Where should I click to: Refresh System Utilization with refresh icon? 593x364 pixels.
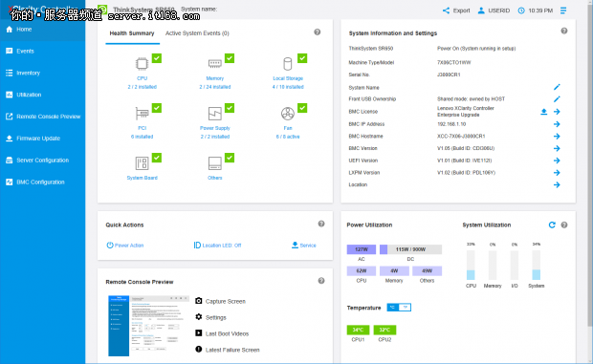552,225
